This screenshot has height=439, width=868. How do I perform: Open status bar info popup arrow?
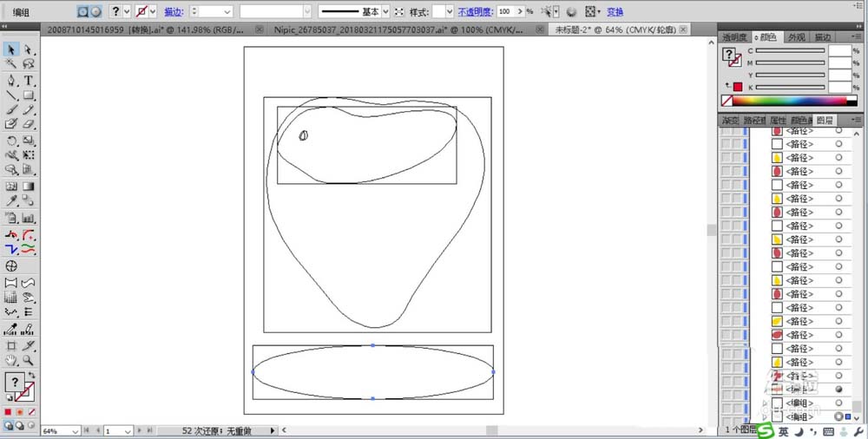272,430
